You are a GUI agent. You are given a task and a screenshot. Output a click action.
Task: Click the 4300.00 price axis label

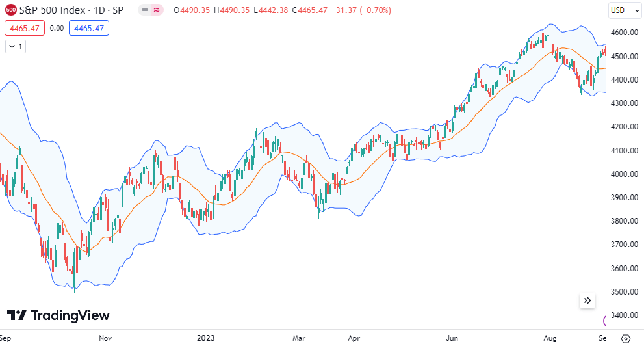click(x=625, y=103)
